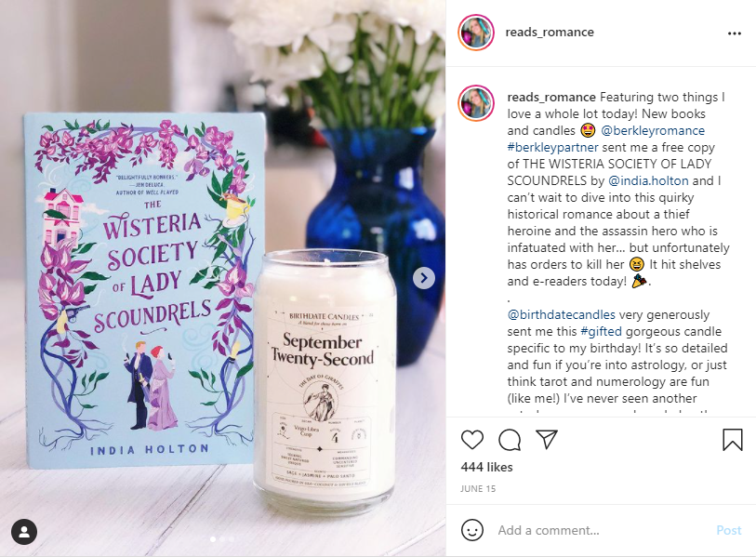
Task: Open the JUNE 15 post date link
Action: [x=478, y=488]
